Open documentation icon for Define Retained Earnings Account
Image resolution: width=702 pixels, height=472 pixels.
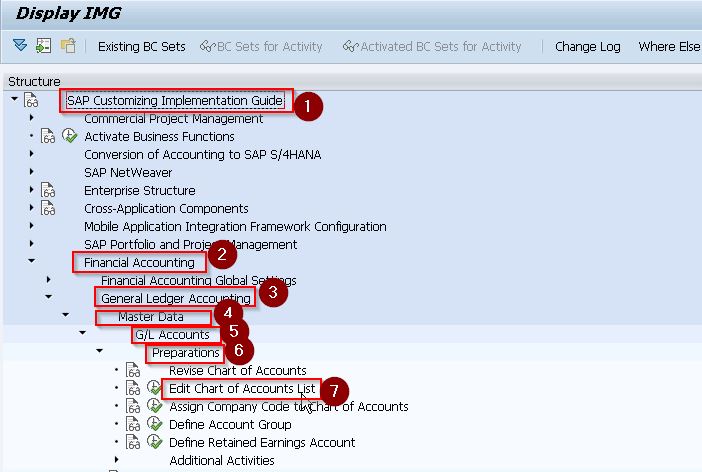(x=133, y=442)
